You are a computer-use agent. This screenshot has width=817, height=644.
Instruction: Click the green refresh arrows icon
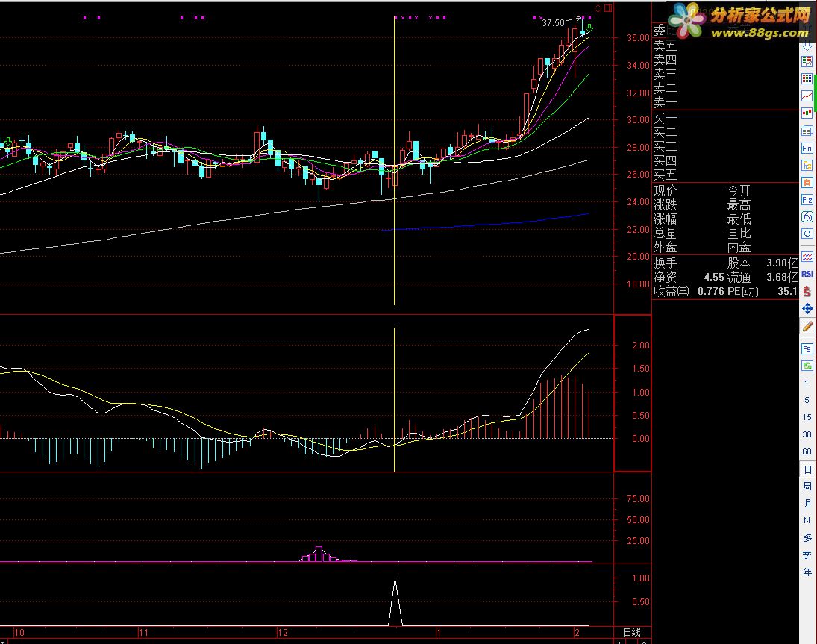[x=807, y=366]
